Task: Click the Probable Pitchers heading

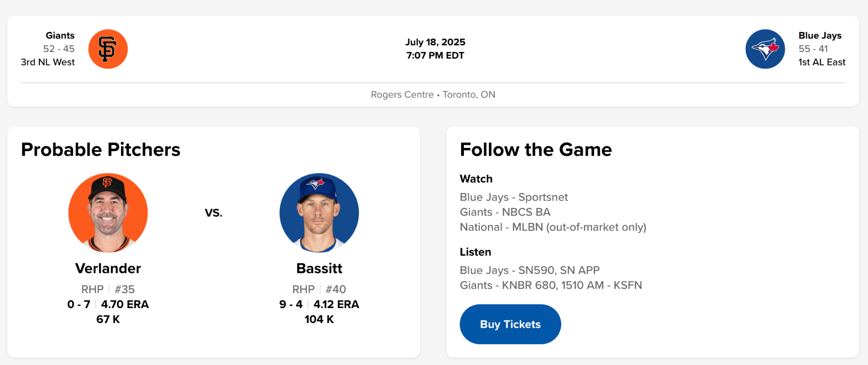Action: pyautogui.click(x=101, y=149)
